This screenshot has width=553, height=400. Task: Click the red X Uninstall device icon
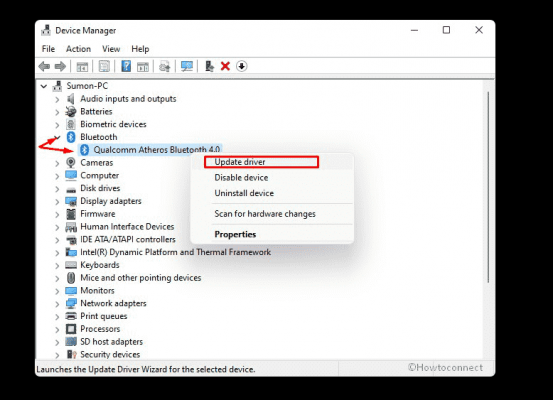[x=225, y=66]
